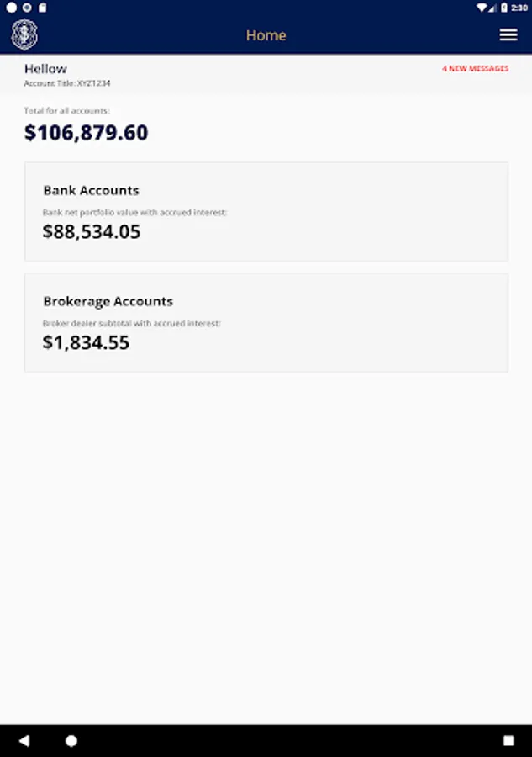Tap the Total for all accounts label
532x757 pixels.
(66, 111)
